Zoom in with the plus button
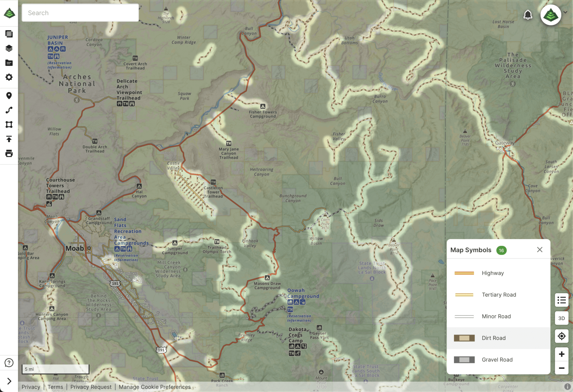This screenshot has height=392, width=573. pos(562,354)
